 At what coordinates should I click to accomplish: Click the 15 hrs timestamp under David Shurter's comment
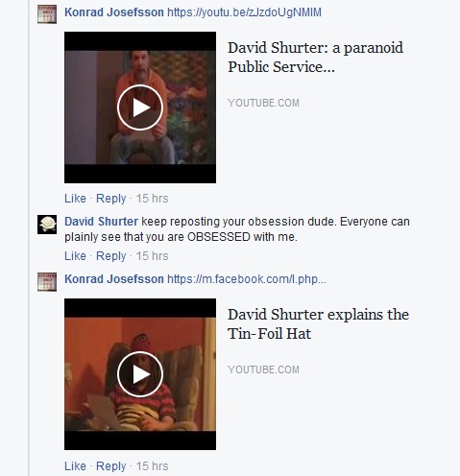point(152,256)
